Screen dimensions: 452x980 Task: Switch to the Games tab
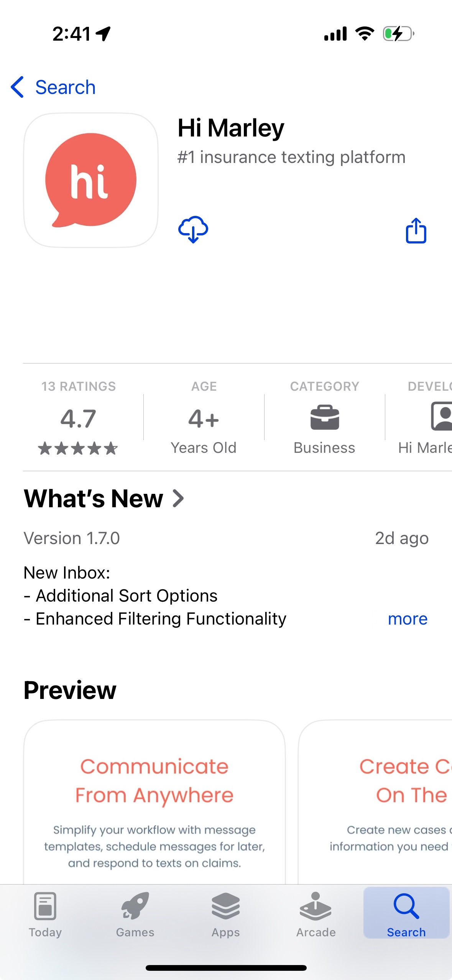pyautogui.click(x=135, y=914)
